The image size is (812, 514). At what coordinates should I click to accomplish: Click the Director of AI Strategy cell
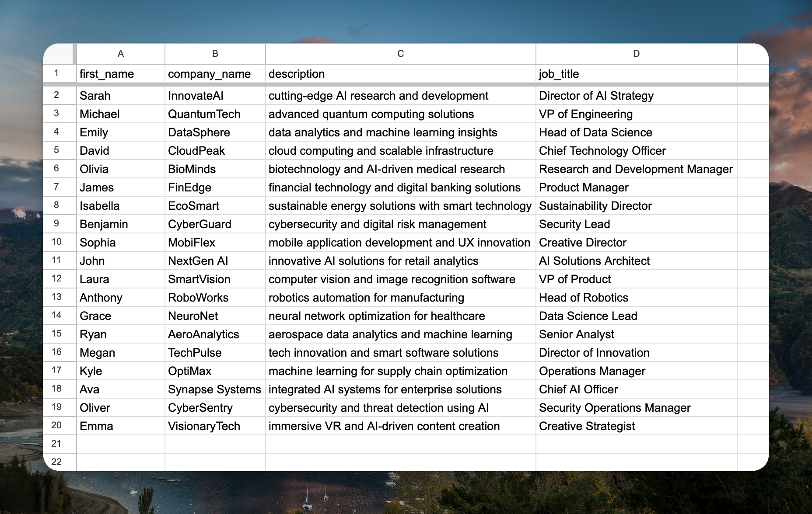pyautogui.click(x=637, y=95)
